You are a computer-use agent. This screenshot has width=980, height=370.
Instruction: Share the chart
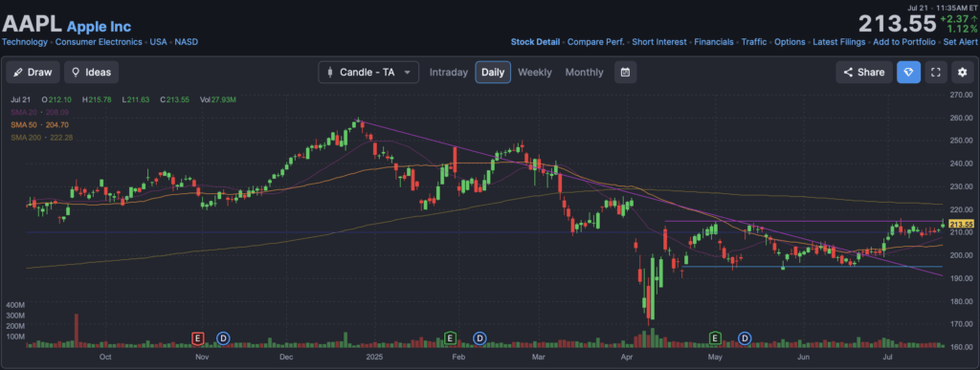tap(864, 73)
